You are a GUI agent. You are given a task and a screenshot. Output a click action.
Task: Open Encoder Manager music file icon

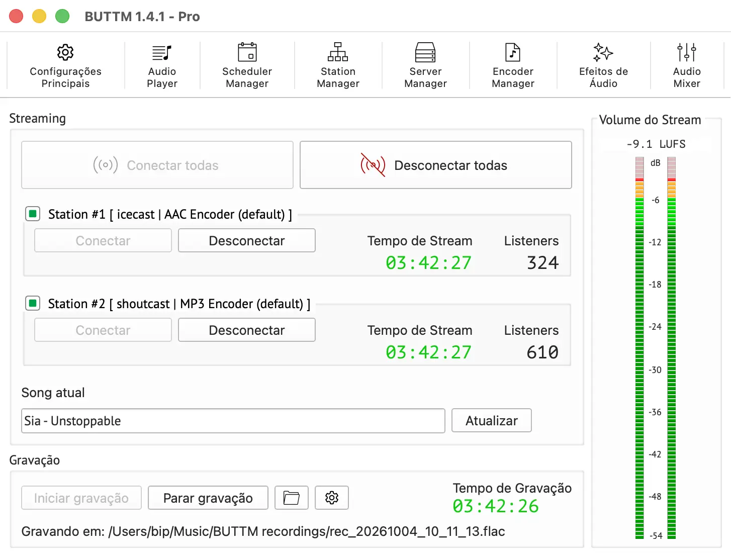tap(513, 52)
